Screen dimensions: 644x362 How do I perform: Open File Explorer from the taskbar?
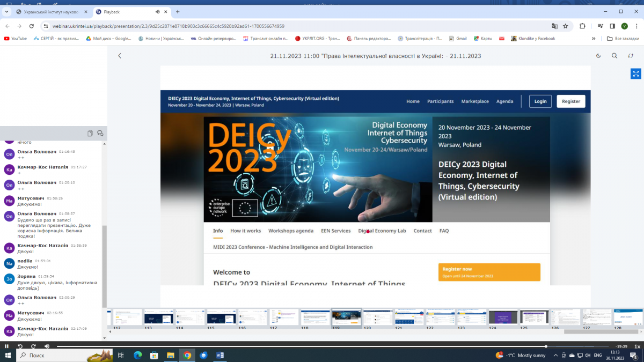coord(170,356)
